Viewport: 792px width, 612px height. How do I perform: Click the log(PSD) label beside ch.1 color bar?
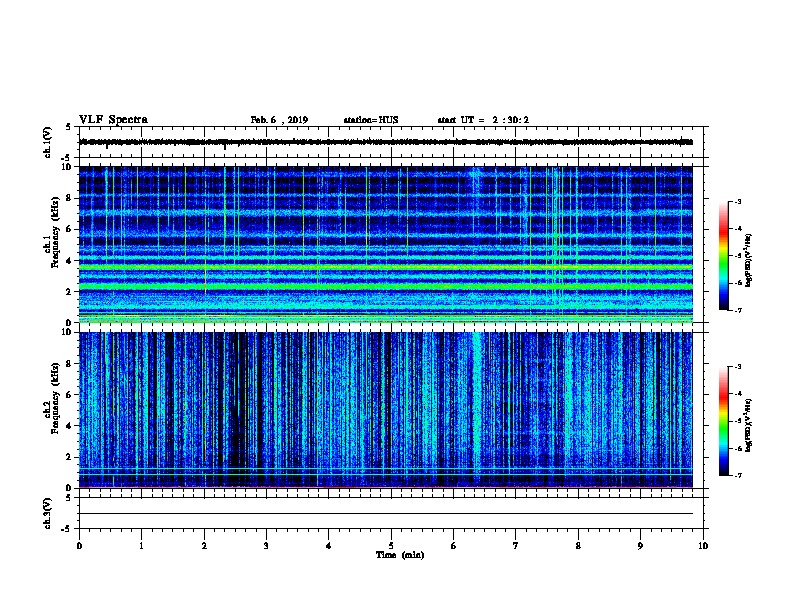(749, 260)
